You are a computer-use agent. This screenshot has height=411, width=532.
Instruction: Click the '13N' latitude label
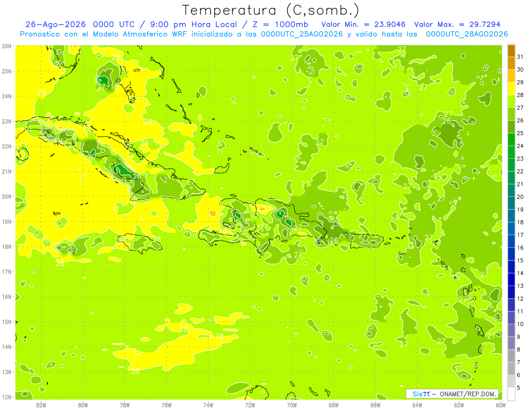coord(7,372)
